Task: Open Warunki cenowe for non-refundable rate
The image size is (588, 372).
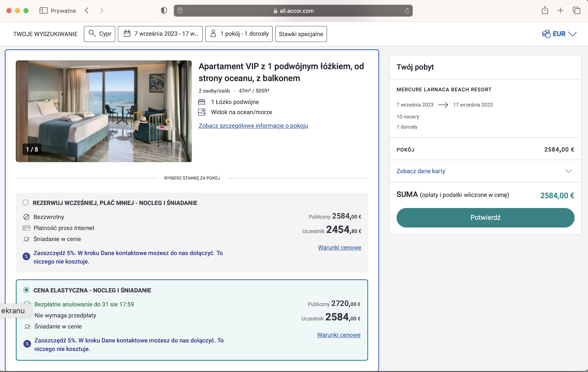Action: click(x=340, y=247)
